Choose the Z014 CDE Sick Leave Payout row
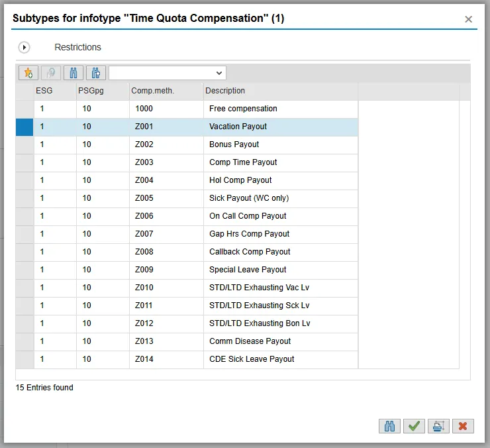Viewport: 490px width, 448px height. click(x=252, y=359)
